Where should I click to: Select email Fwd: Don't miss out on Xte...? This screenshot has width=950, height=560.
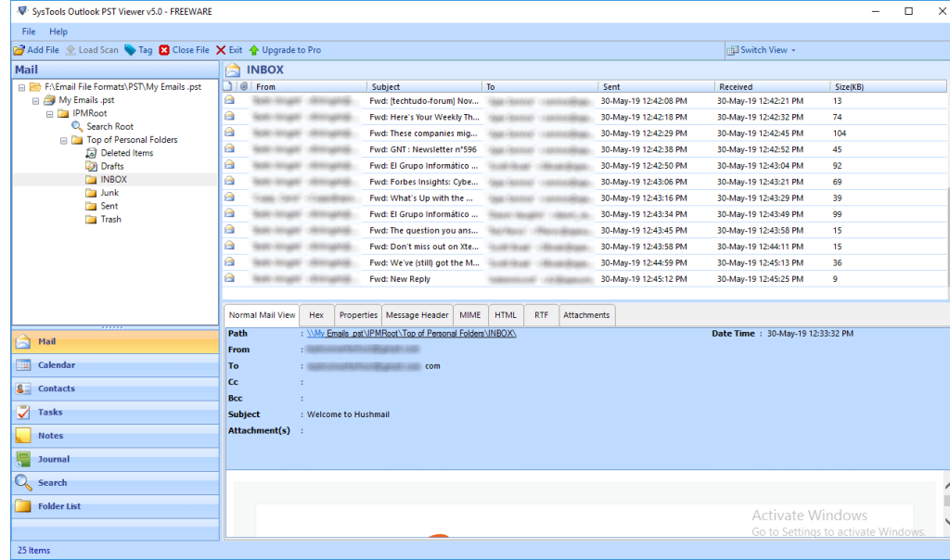(584, 247)
